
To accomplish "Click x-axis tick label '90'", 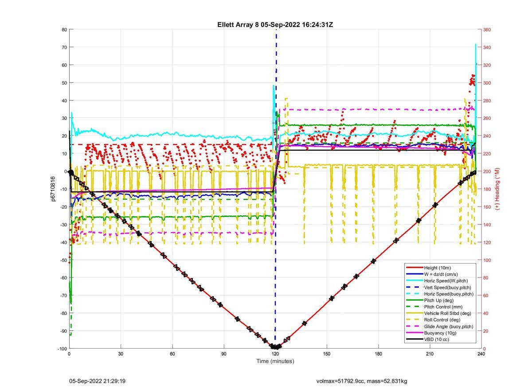I will [224, 354].
